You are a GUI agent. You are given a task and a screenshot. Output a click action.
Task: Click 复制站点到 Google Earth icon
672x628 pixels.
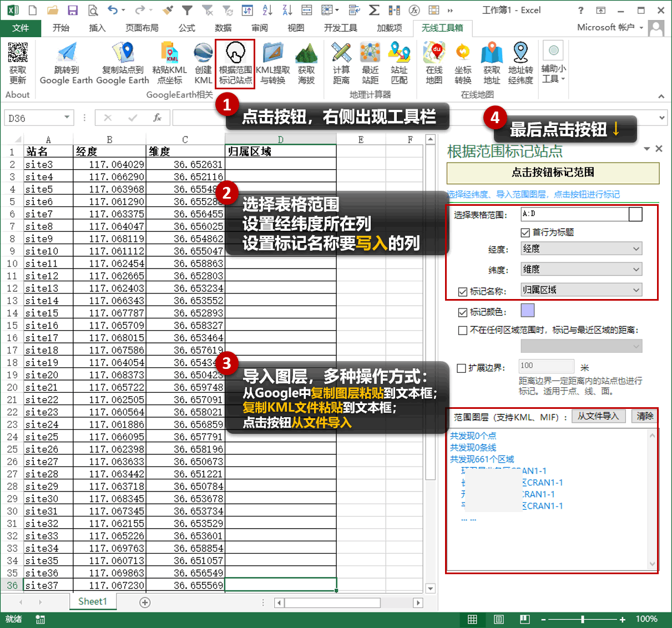click(x=123, y=63)
